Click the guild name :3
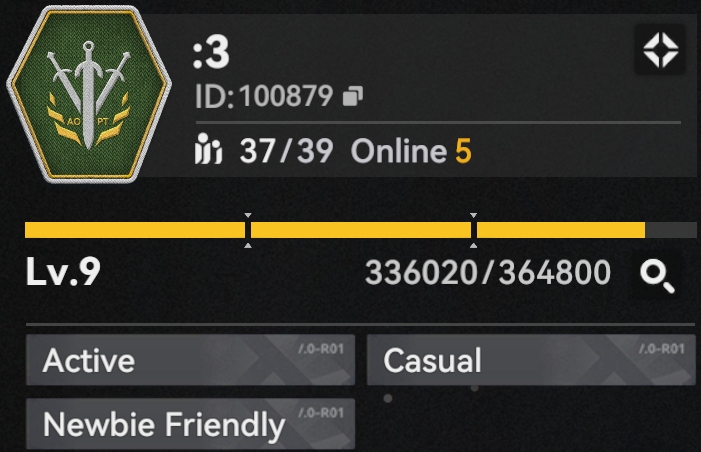 click(211, 53)
